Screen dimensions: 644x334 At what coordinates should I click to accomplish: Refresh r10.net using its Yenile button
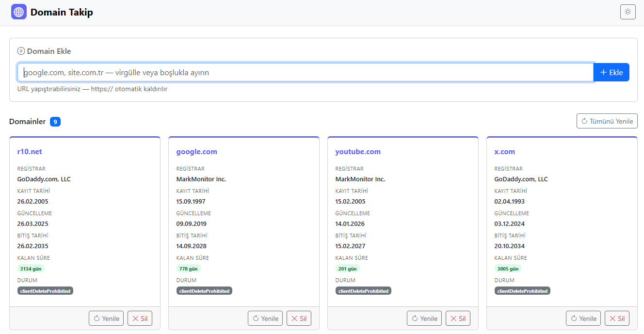pyautogui.click(x=106, y=318)
